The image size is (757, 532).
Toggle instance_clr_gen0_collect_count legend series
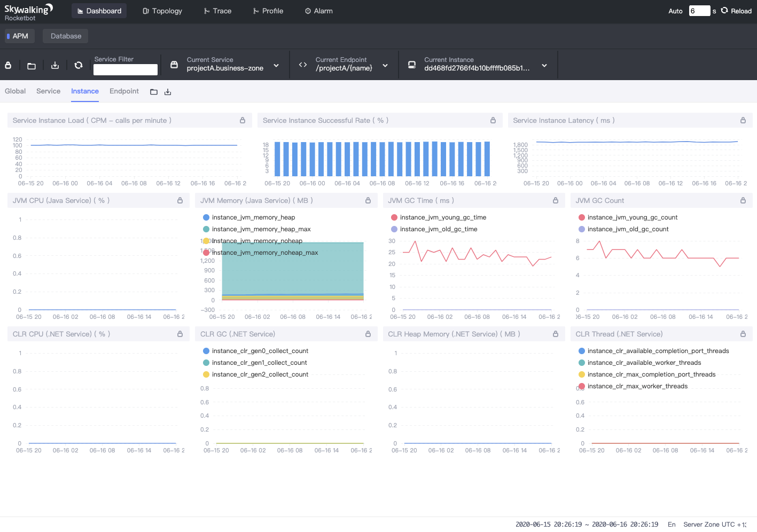point(255,351)
